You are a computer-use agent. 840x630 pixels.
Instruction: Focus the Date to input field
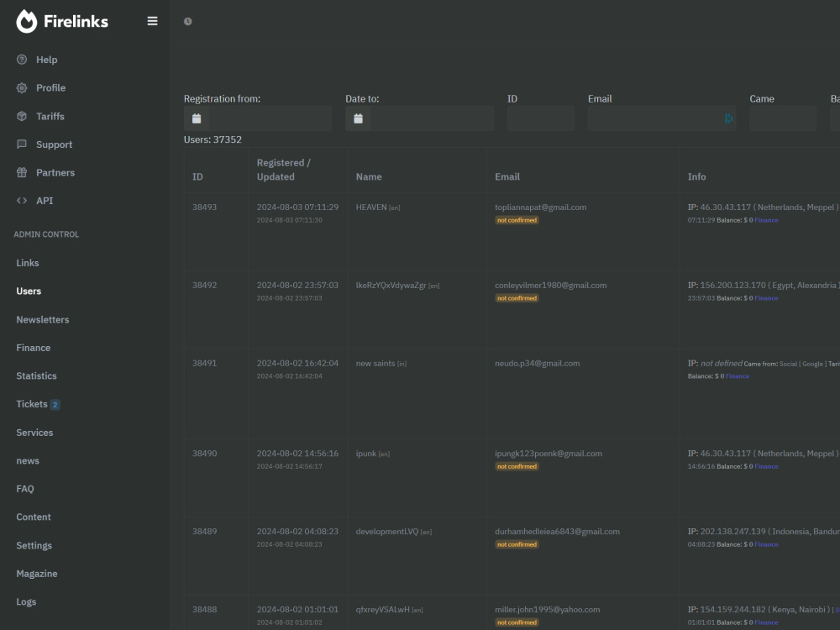[x=432, y=118]
